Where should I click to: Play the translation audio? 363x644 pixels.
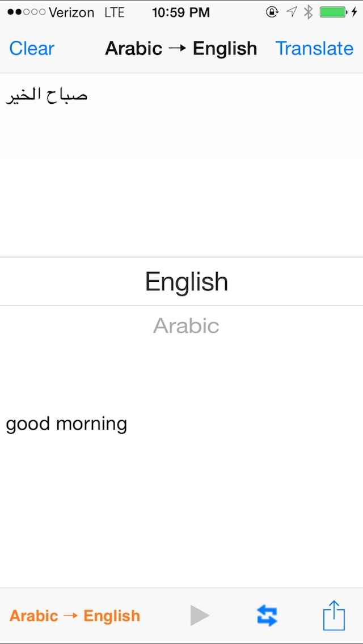click(x=199, y=616)
